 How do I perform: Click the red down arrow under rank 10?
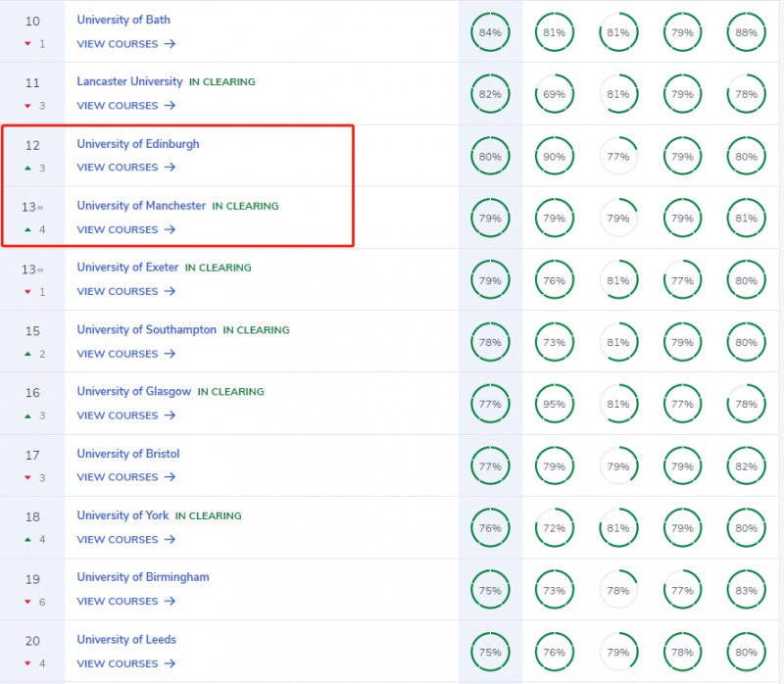pos(28,44)
